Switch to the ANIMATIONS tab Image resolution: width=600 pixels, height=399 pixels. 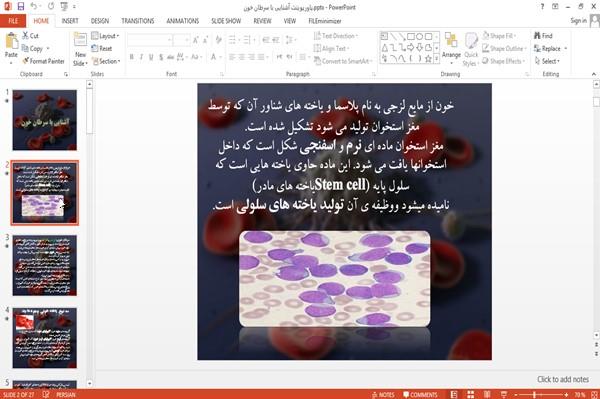[183, 21]
